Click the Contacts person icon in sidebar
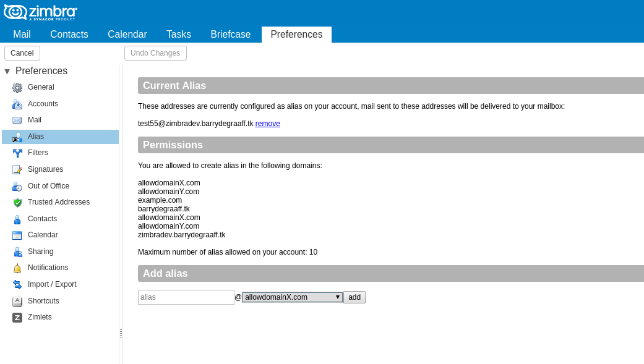The height and width of the screenshot is (364, 644). point(17,219)
